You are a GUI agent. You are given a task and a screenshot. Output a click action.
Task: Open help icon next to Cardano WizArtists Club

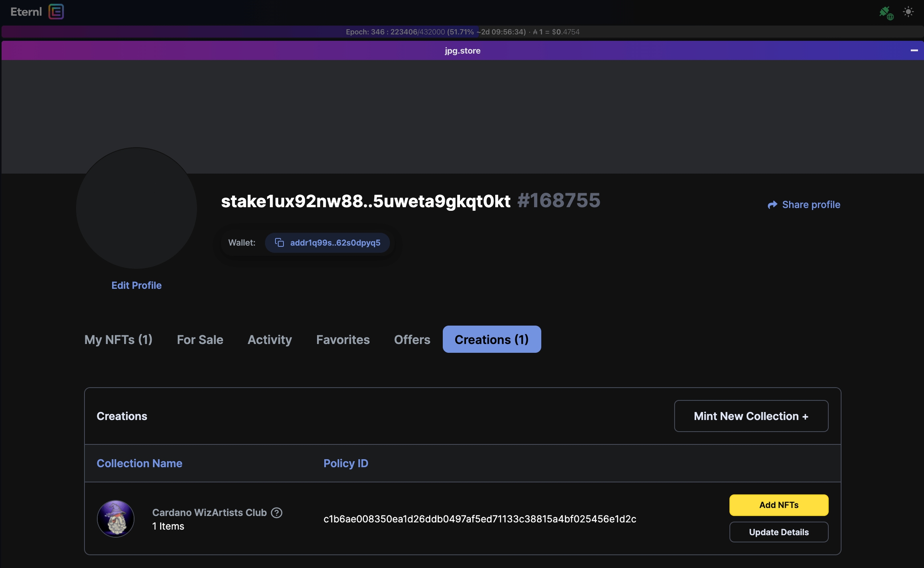pos(276,513)
